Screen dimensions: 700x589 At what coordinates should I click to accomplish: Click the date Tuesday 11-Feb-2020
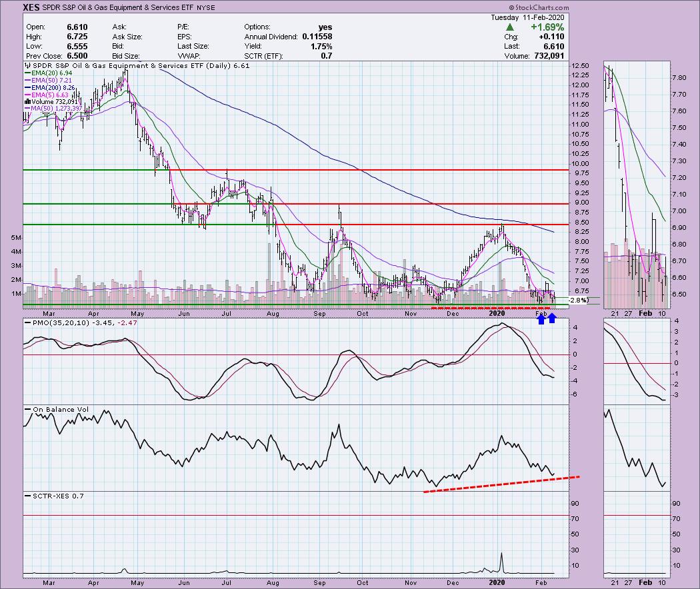tap(527, 17)
